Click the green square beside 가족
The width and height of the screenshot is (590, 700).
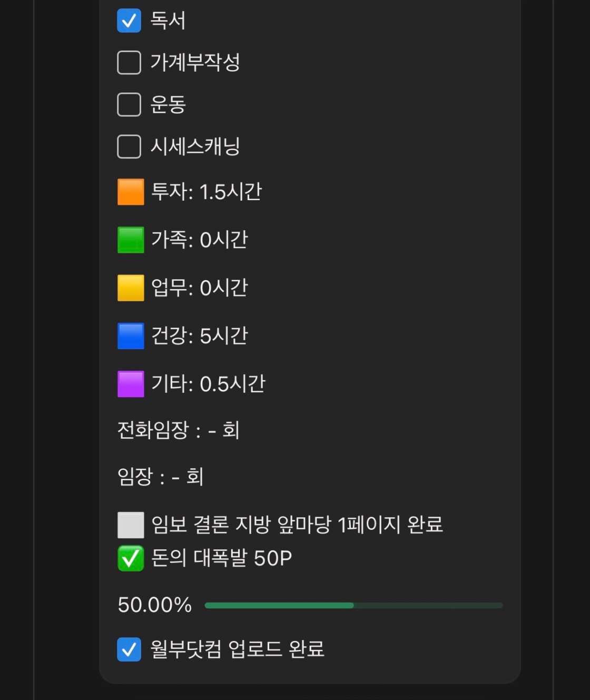point(131,240)
